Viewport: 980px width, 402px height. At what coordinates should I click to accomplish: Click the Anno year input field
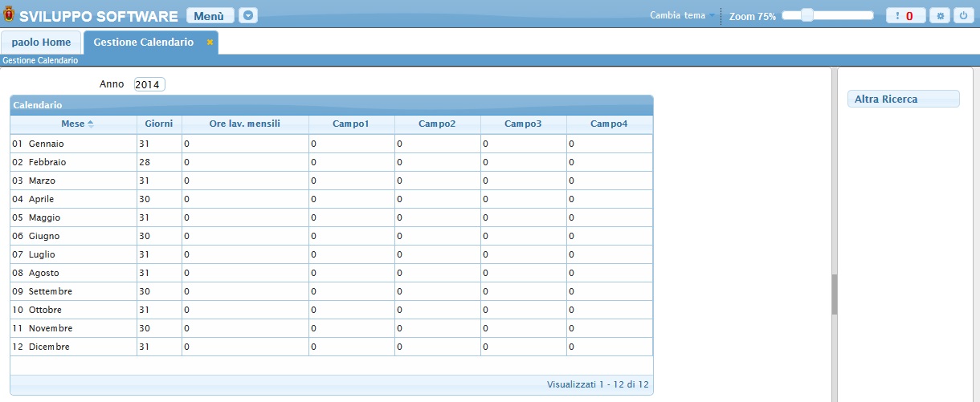click(x=149, y=84)
